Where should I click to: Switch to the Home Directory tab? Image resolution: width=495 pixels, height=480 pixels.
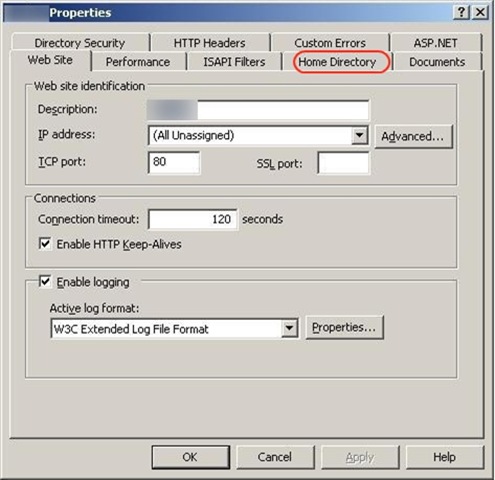click(337, 62)
